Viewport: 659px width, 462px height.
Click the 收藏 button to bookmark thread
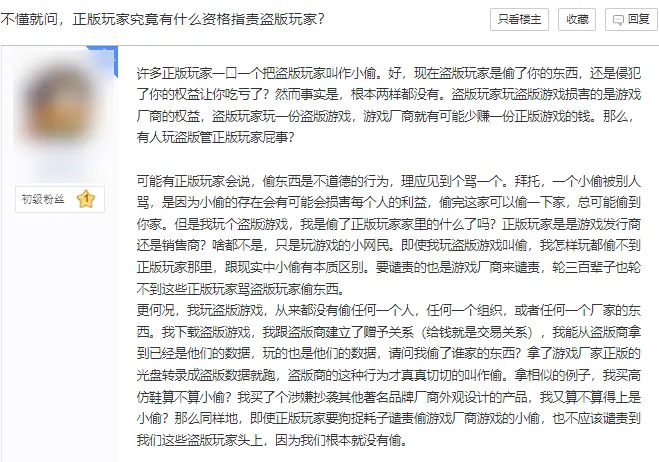pos(577,19)
